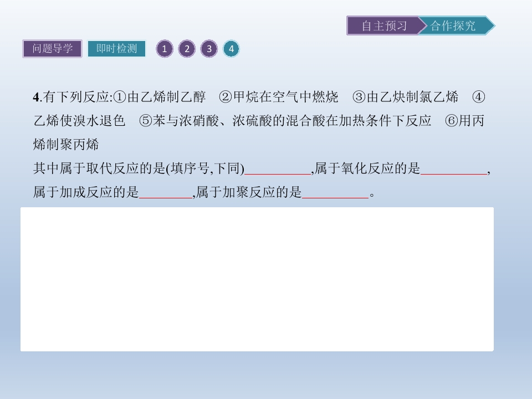Open the 自主预习 section tab
This screenshot has height=399, width=532.
[384, 26]
